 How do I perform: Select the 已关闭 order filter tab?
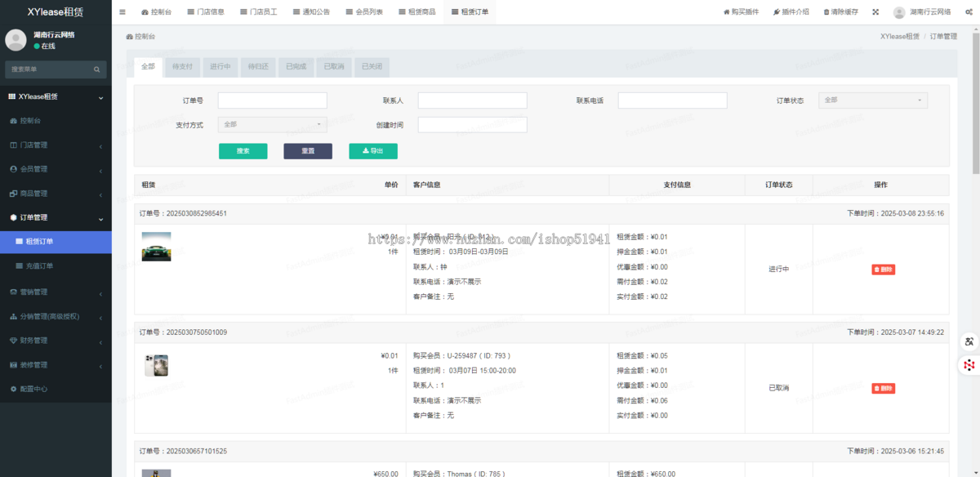click(372, 66)
